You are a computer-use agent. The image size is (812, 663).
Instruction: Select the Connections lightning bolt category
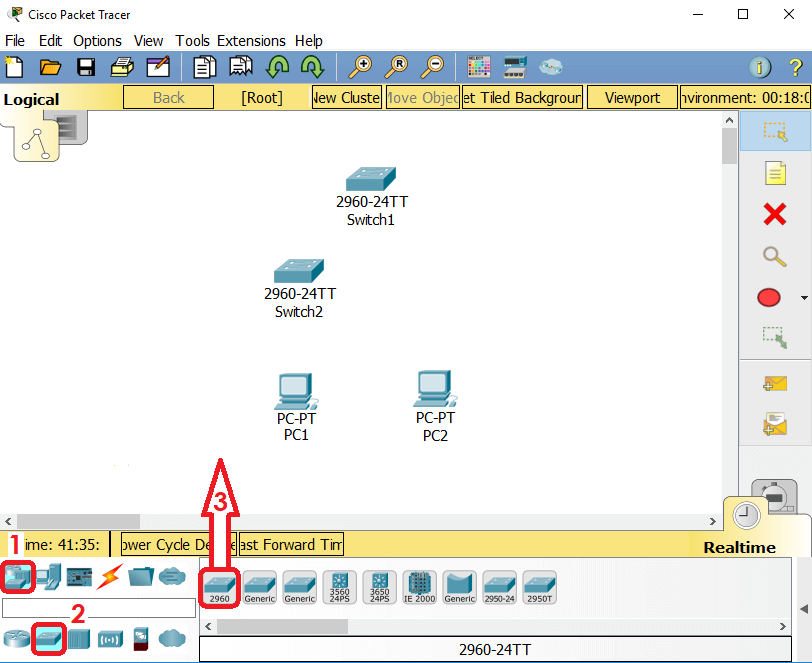(110, 576)
